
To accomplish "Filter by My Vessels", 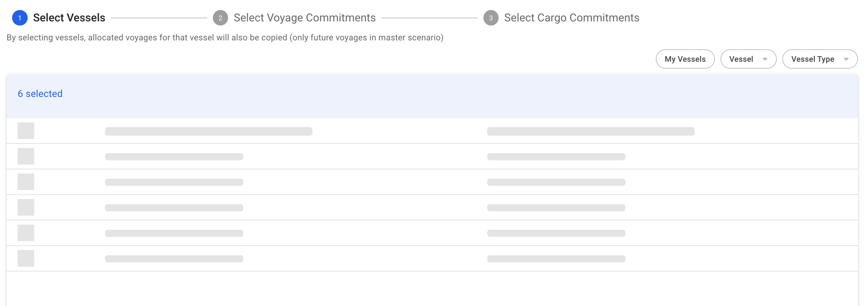I will tap(685, 59).
